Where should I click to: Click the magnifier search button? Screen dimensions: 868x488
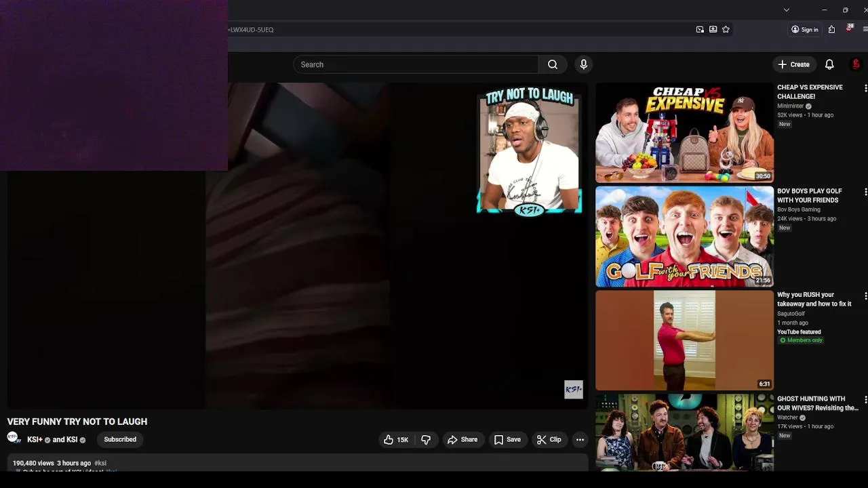553,64
